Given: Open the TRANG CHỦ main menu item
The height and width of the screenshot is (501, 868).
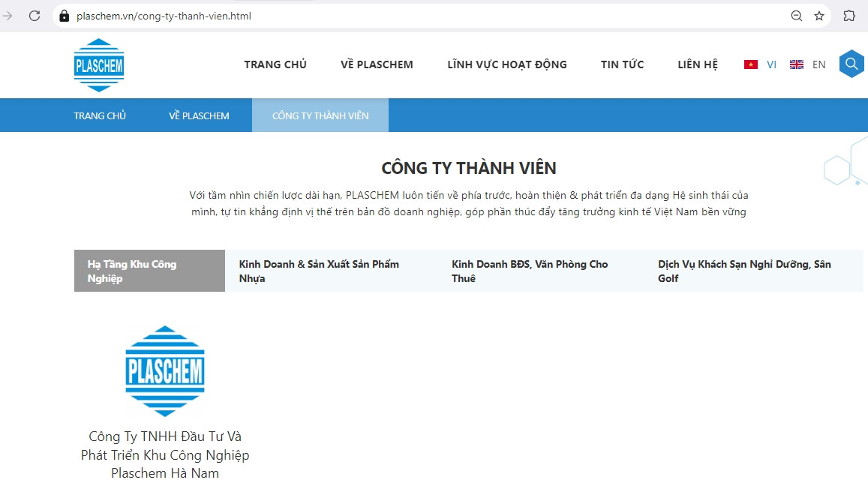Looking at the screenshot, I should click(275, 64).
